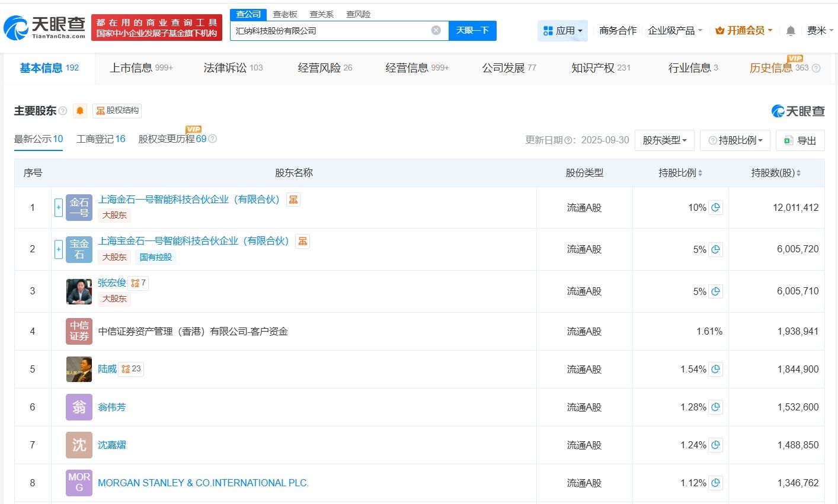
Task: Open equity structure icon beside 上海金石一号
Action: pyautogui.click(x=293, y=200)
